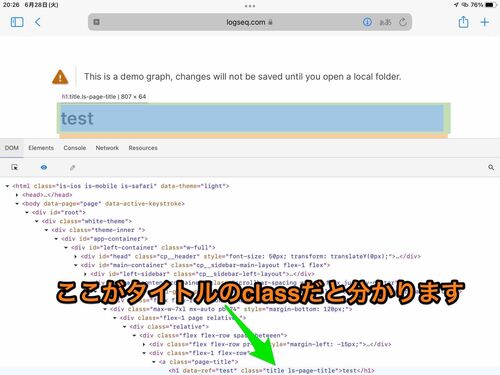Open the Console tab
Viewport: 500px width, 375px height.
pos(75,148)
